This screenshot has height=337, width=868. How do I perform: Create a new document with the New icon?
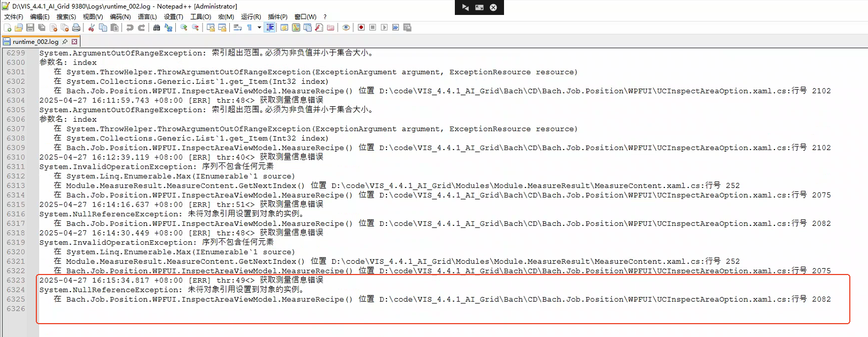(7, 27)
